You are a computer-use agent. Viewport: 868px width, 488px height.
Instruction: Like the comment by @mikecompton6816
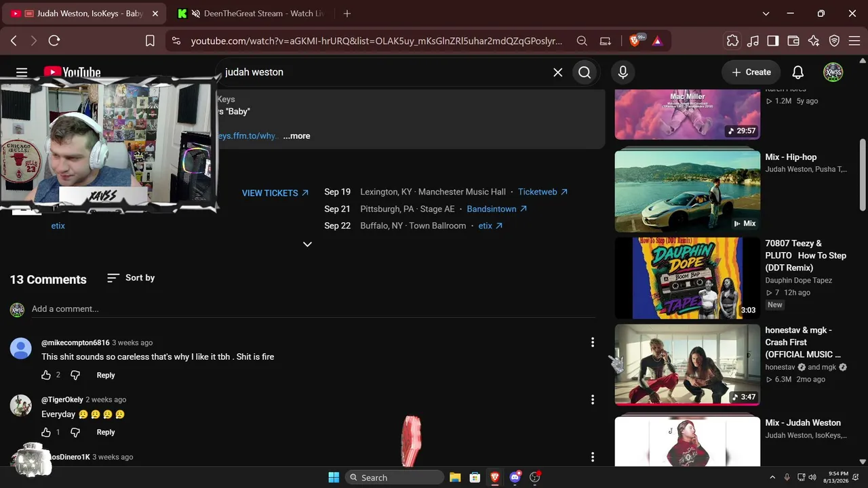(x=46, y=375)
